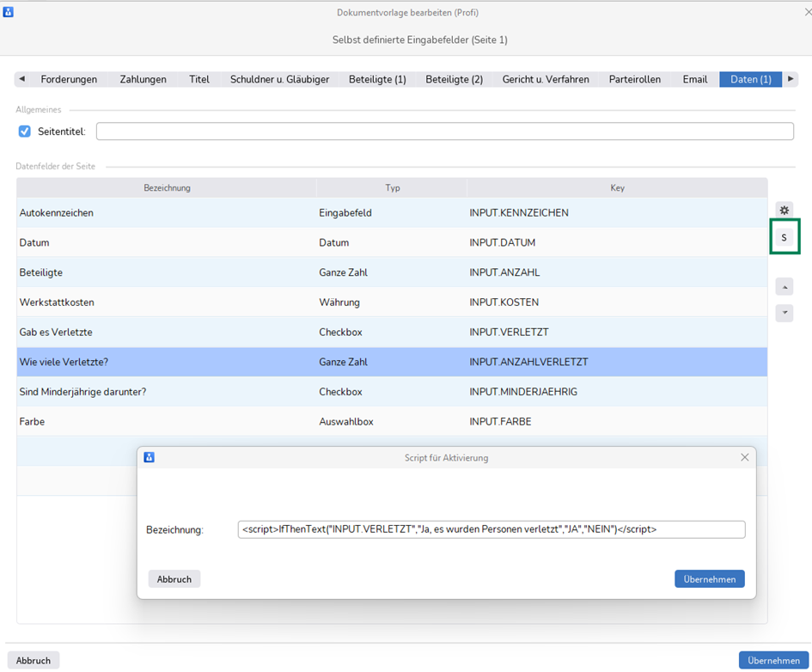Screen dimensions: 812x672
Task: Switch to the Zahlungen tab
Action: click(143, 79)
